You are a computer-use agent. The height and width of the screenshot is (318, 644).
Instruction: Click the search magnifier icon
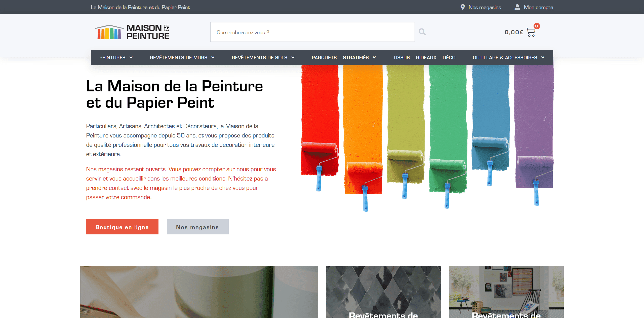tap(422, 32)
